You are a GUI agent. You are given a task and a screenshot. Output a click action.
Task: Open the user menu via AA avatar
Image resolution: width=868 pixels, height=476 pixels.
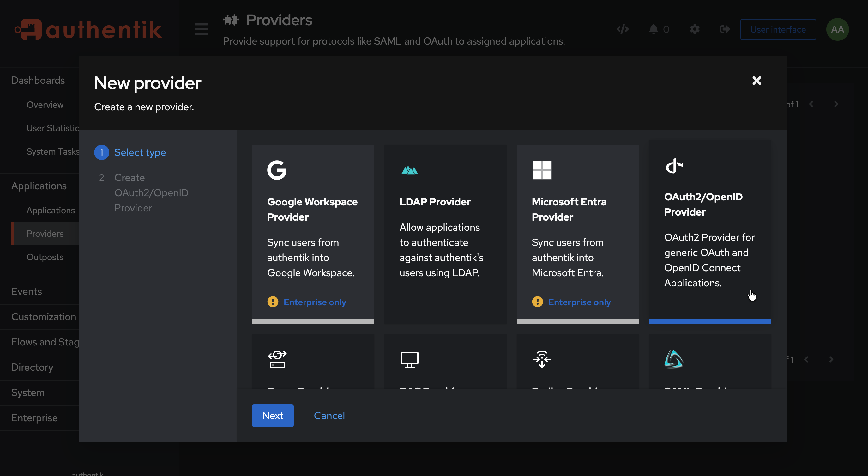click(838, 29)
